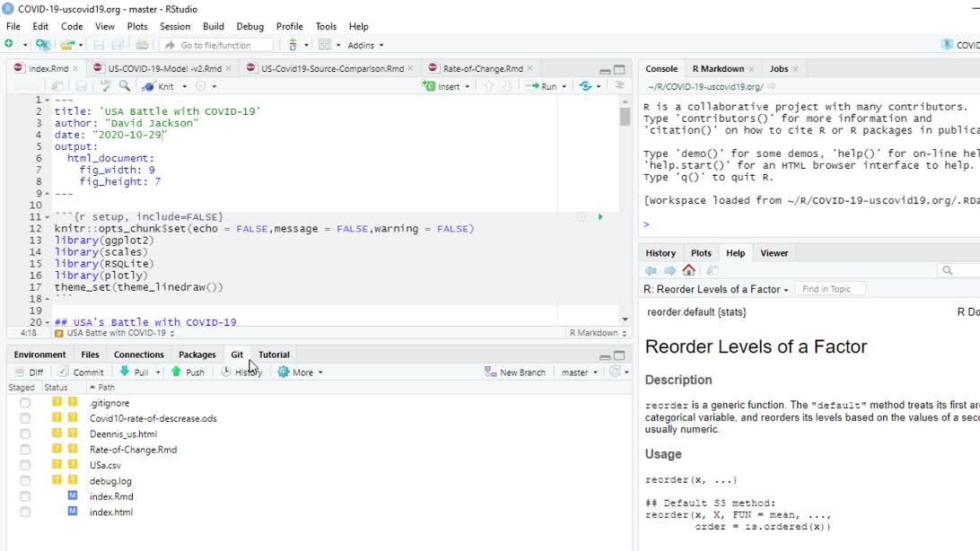Screen dimensions: 980x551
Task: Maximize the source editor pane
Action: coord(619,69)
